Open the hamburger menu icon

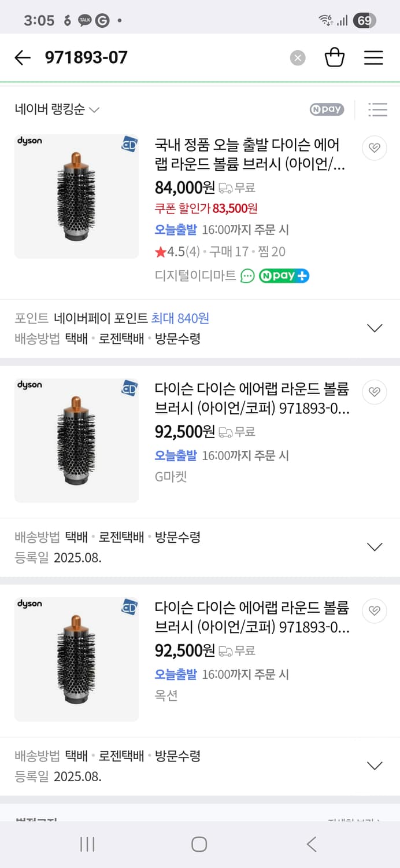click(x=373, y=57)
